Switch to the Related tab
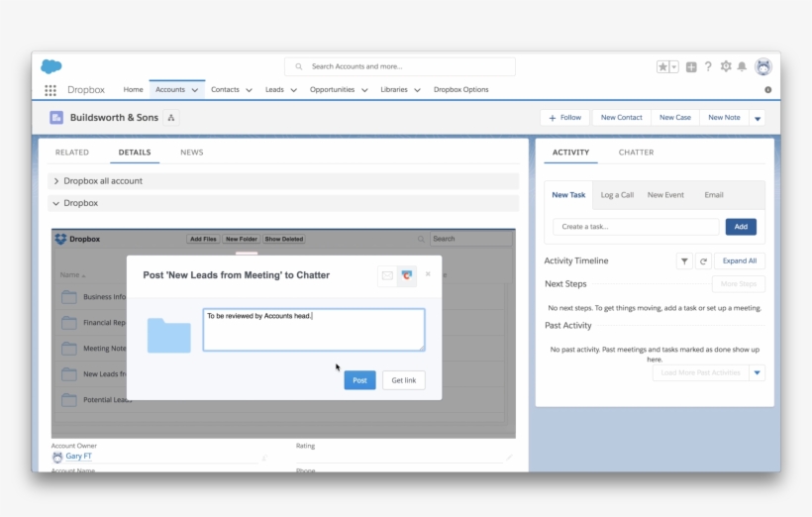This screenshot has width=812, height=517. [72, 153]
